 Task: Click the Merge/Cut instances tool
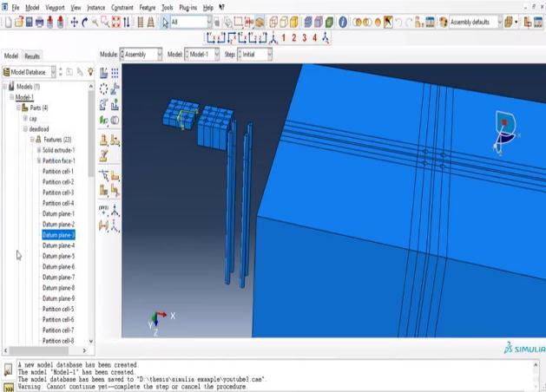[x=115, y=121]
